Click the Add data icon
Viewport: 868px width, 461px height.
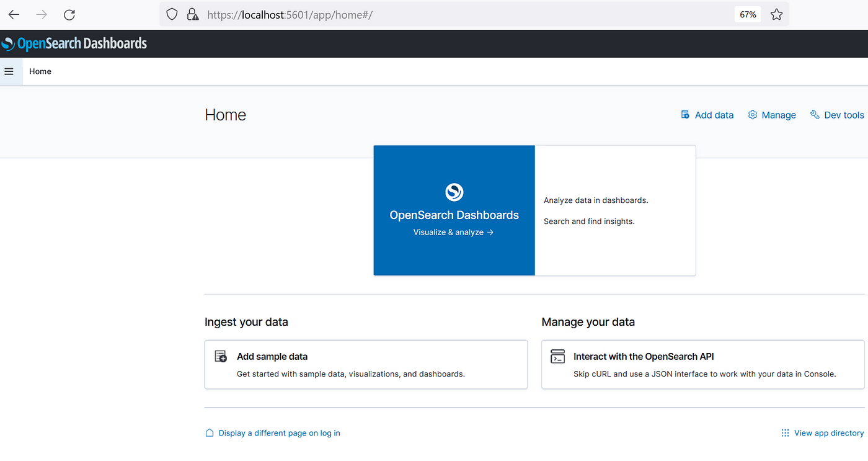click(x=685, y=115)
